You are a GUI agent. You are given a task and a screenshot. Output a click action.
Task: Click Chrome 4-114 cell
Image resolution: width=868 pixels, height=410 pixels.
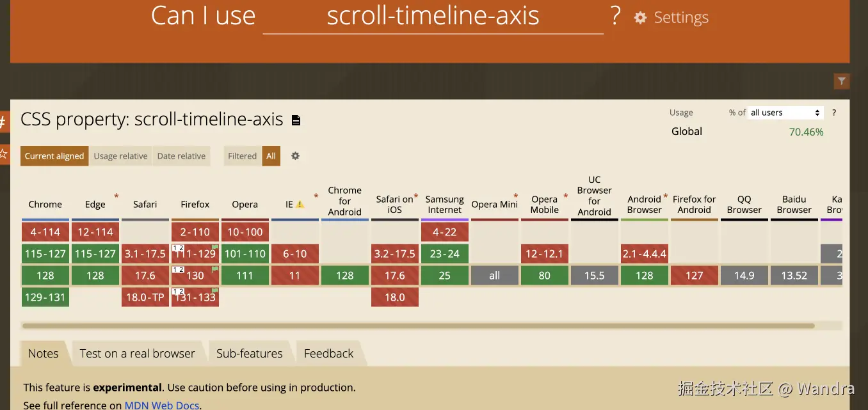[45, 232]
